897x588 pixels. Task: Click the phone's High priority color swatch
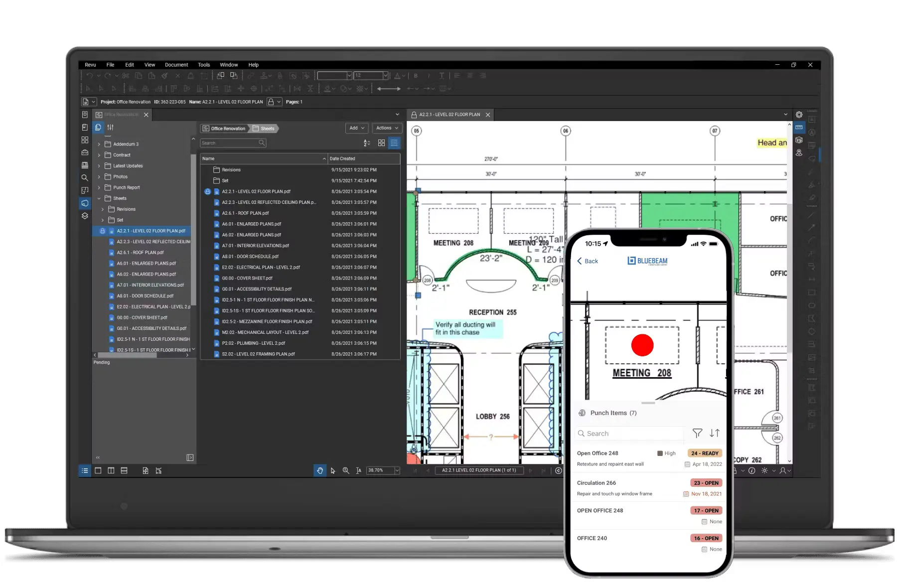(x=660, y=453)
